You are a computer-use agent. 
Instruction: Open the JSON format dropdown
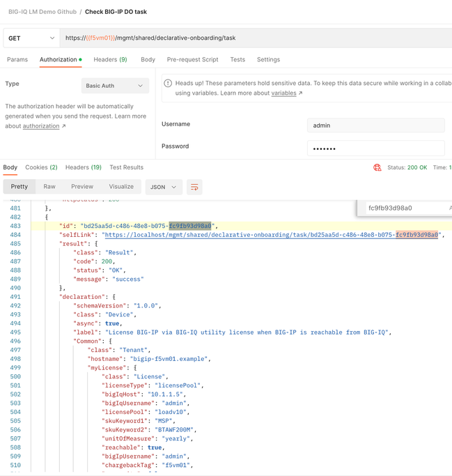tap(164, 187)
